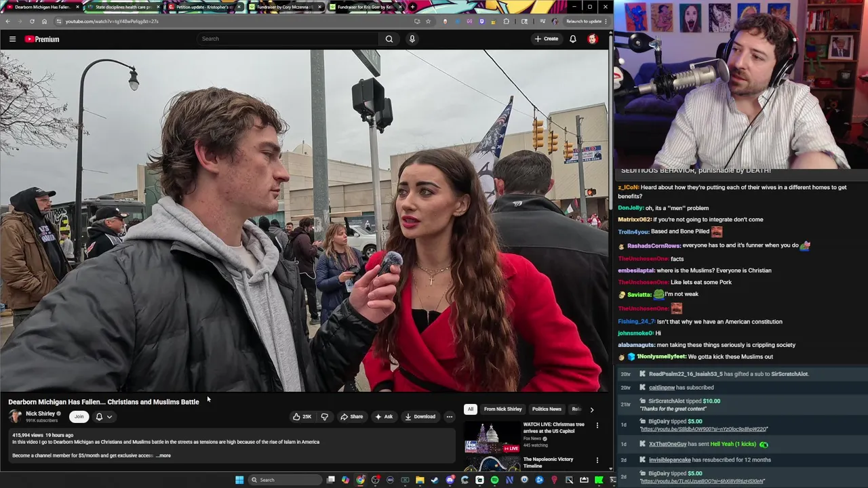Focus the YouTube search field
This screenshot has width=868, height=488.
[x=288, y=39]
